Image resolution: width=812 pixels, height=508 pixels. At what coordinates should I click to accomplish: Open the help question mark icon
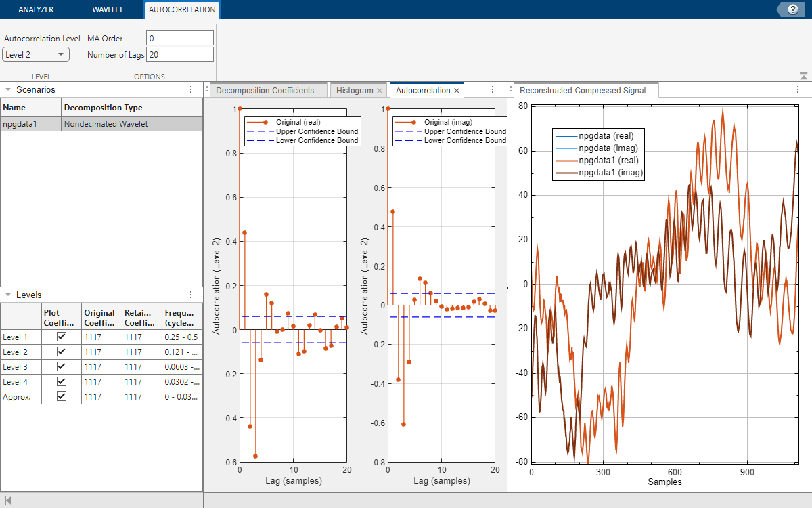[792, 9]
